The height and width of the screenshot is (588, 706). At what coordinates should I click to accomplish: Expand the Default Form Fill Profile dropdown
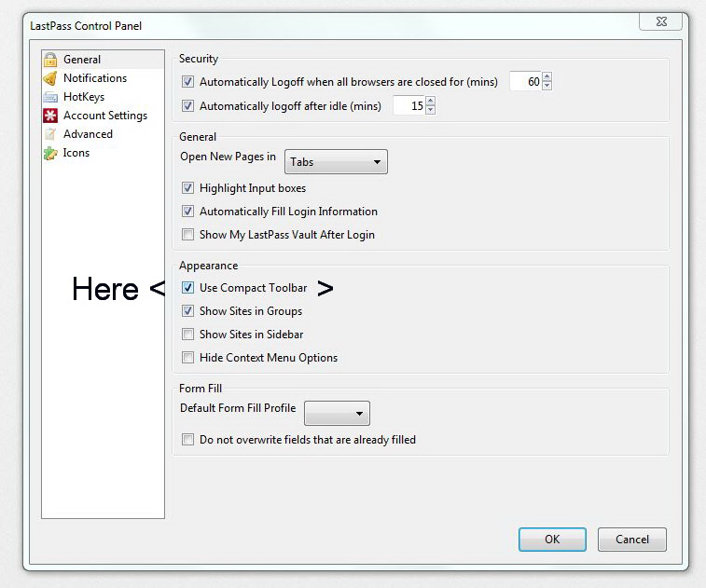pos(338,414)
